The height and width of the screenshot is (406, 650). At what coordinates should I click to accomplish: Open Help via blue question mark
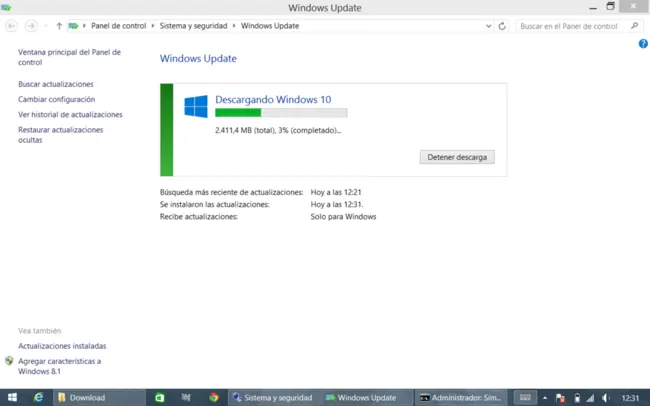[643, 44]
